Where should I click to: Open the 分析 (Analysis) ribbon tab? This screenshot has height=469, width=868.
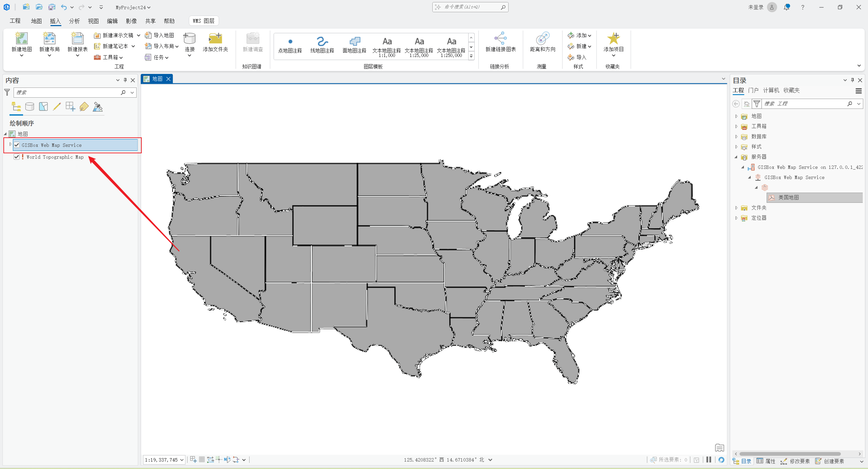tap(74, 21)
